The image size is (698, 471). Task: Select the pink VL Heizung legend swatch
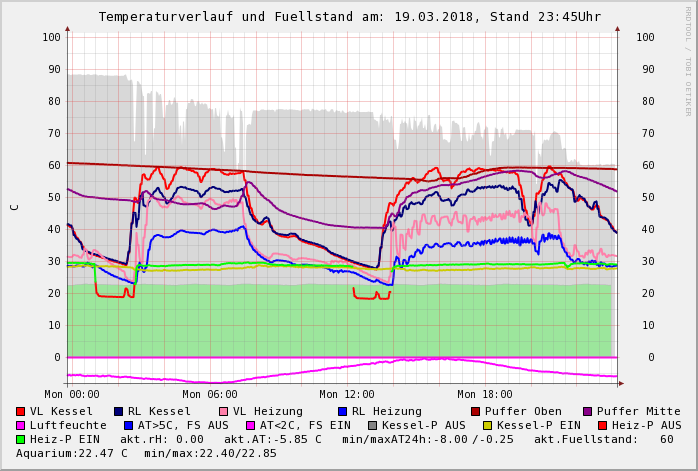(223, 411)
